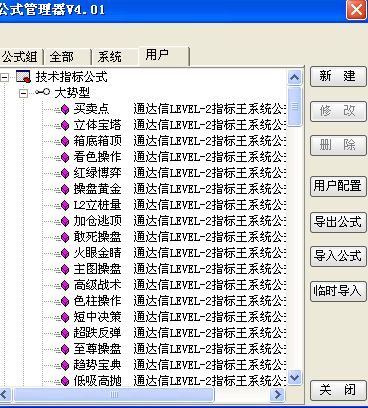Click the cube icon beside 超跌反弹
Viewport: 368px width, 408px height.
pyautogui.click(x=65, y=333)
